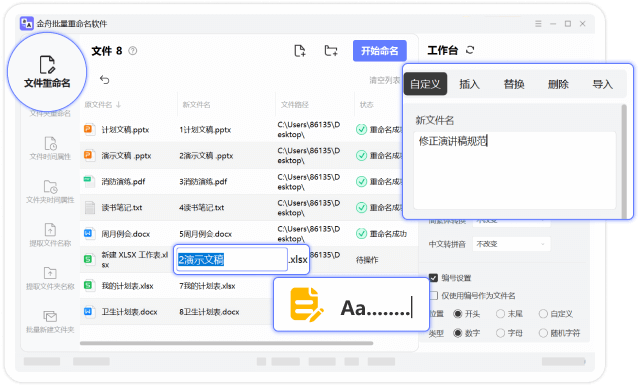Click the 4读书笔记.txt new filename cell
The image size is (639, 386).
tap(202, 207)
